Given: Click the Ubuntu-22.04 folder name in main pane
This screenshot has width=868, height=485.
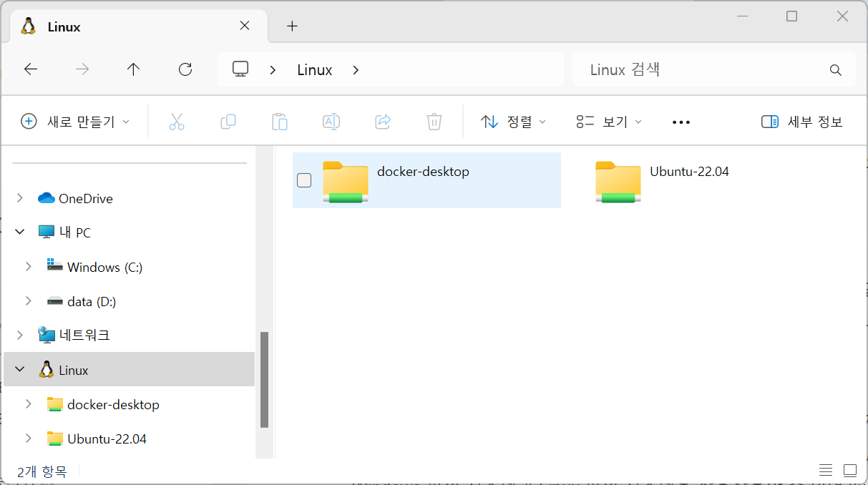Looking at the screenshot, I should [x=689, y=171].
